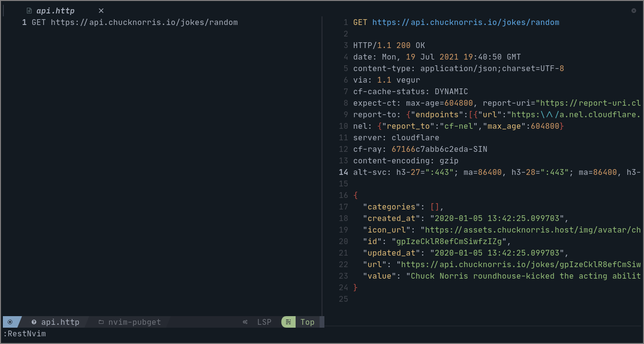Click the "icon_url" JSON key
Screen dimensions: 644x344
coord(387,230)
